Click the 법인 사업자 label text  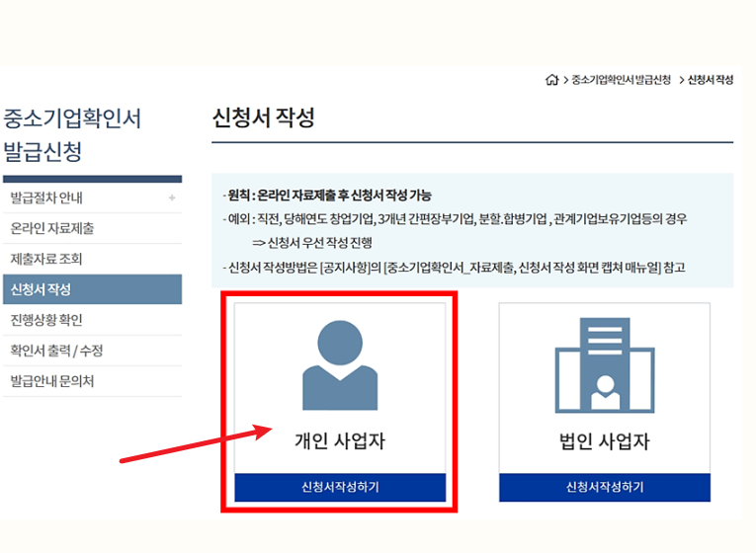pos(605,440)
